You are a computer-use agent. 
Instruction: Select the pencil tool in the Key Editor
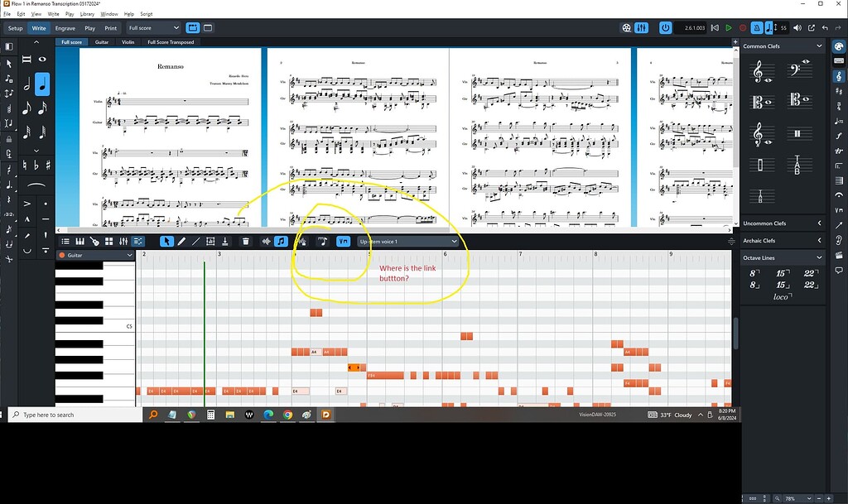181,241
